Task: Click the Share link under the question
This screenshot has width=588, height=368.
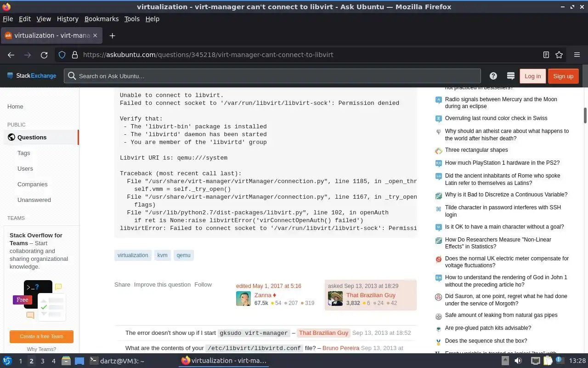Action: (x=122, y=285)
